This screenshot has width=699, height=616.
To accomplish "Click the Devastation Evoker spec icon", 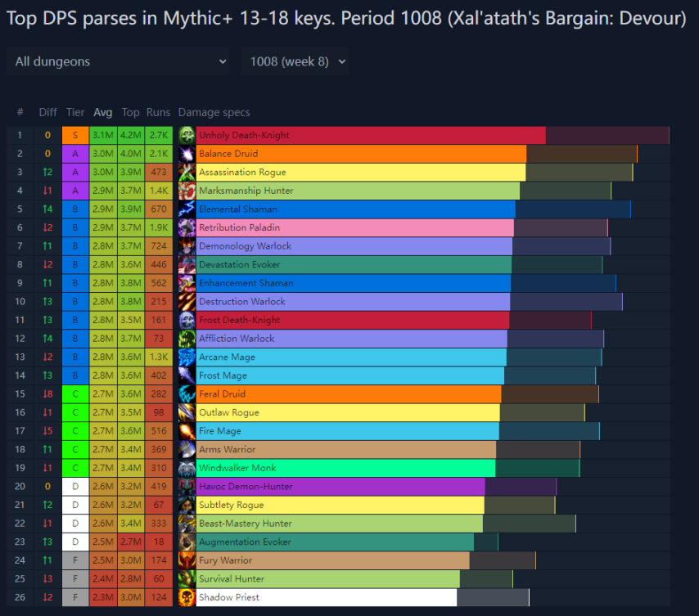I will (187, 264).
